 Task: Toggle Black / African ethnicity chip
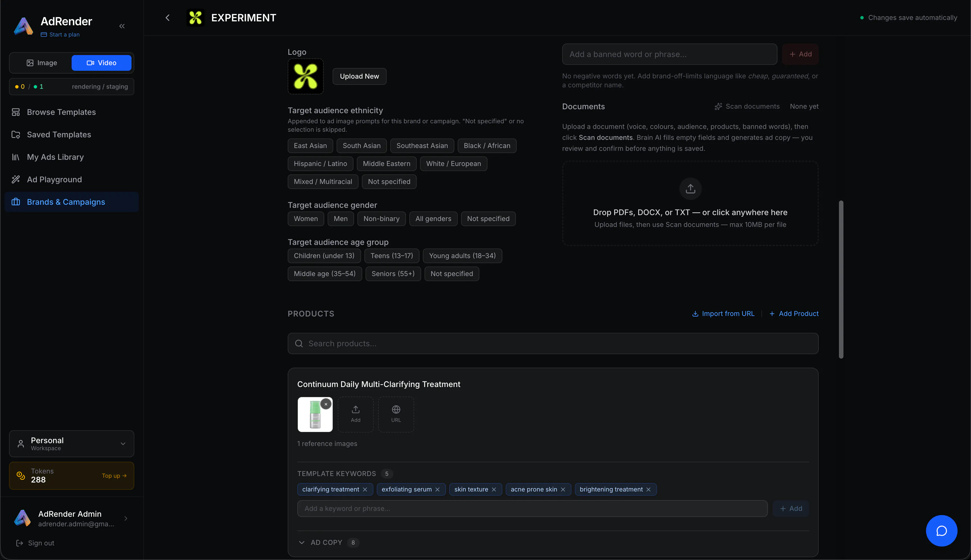(x=487, y=146)
